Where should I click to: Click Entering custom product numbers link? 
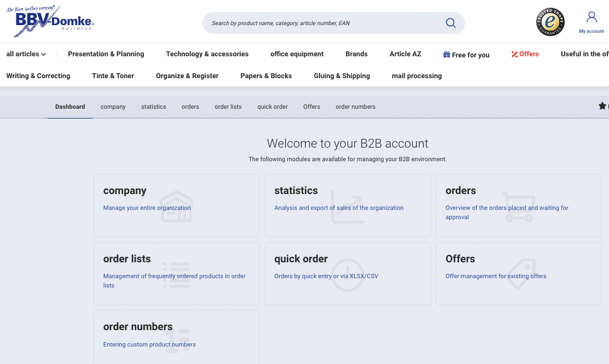tap(149, 344)
